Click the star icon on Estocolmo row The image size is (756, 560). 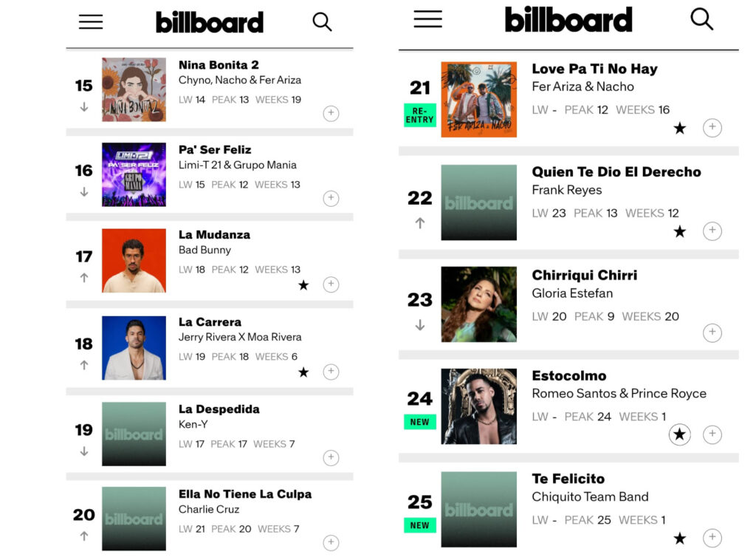(x=679, y=434)
